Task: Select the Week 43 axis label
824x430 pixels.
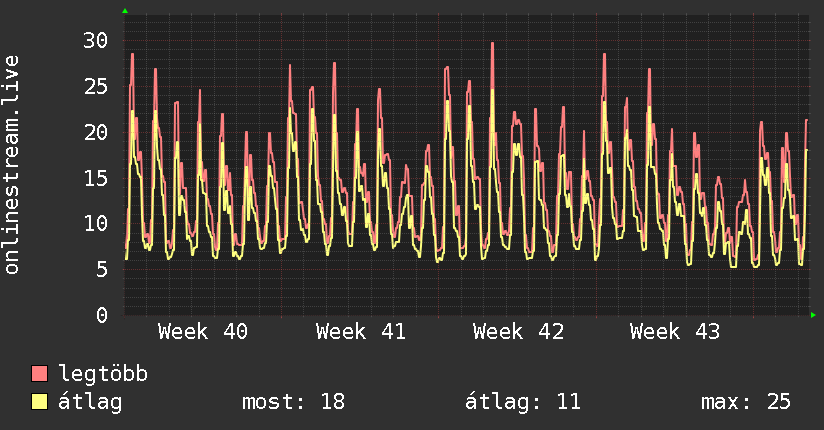Action: pyautogui.click(x=675, y=332)
